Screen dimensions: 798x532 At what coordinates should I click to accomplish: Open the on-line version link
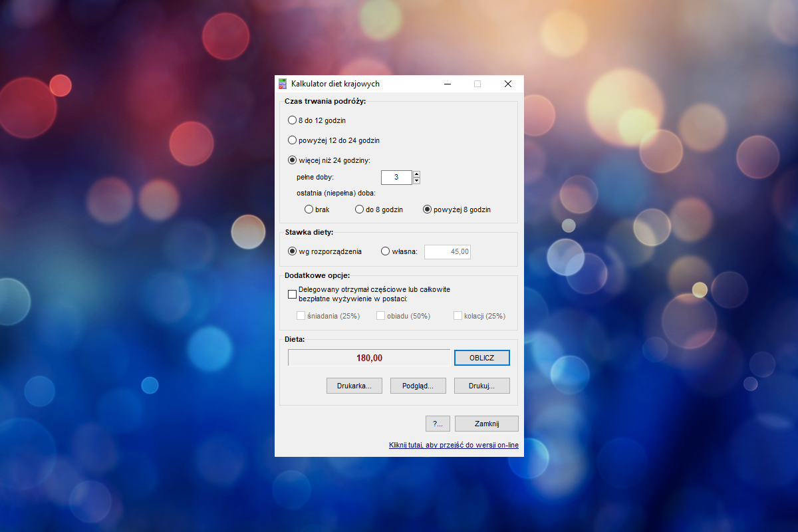454,446
